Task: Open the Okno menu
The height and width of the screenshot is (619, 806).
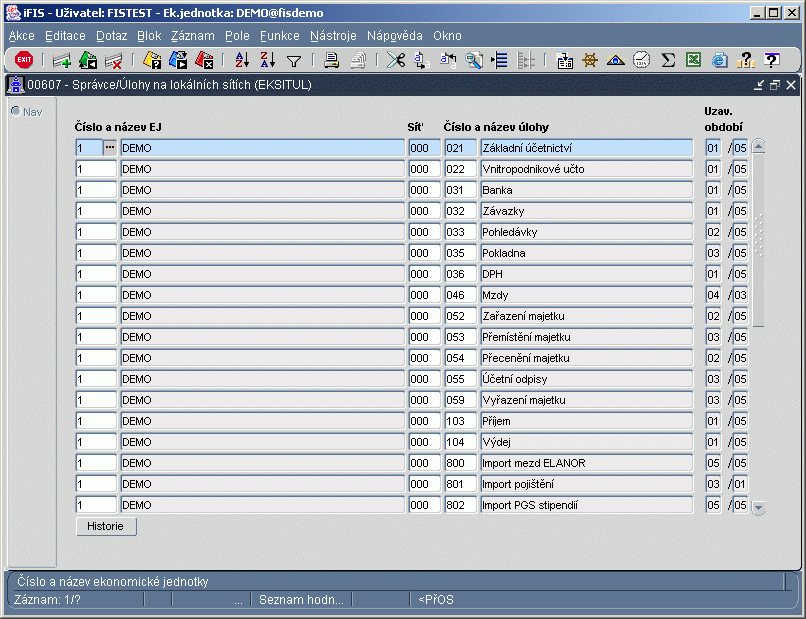Action: (x=447, y=36)
